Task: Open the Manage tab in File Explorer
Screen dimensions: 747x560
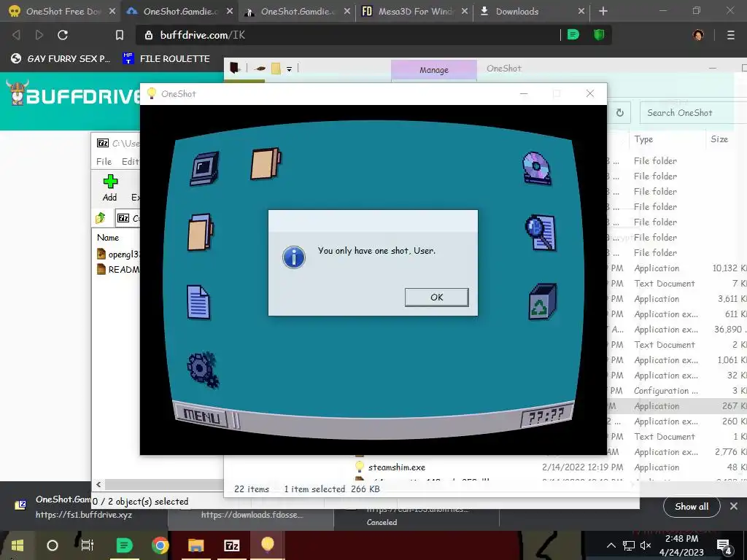Action: 434,70
